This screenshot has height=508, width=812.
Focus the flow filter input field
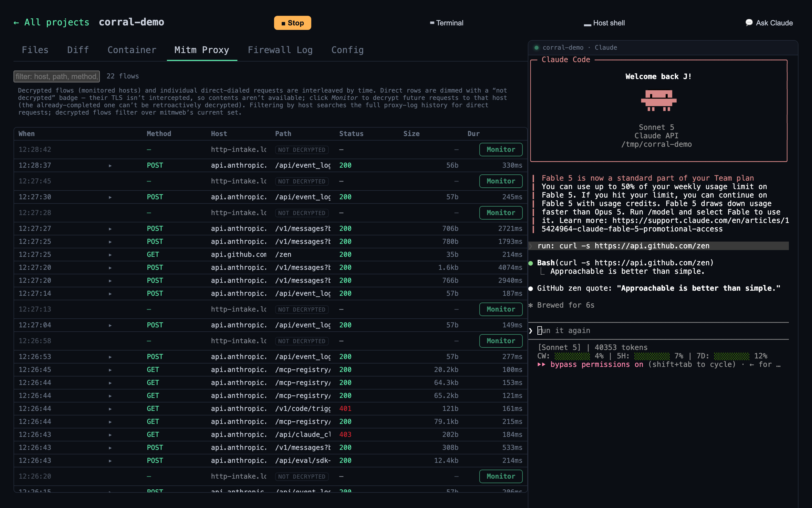tap(57, 76)
